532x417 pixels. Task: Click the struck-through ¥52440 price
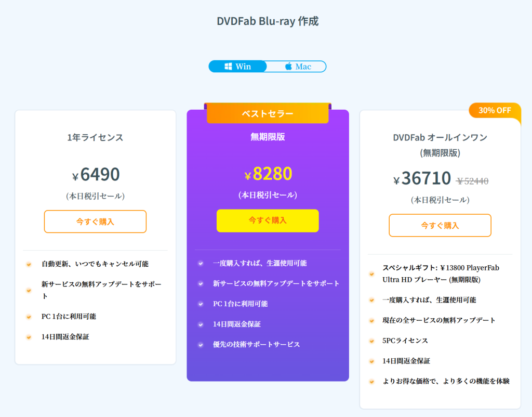[472, 181]
